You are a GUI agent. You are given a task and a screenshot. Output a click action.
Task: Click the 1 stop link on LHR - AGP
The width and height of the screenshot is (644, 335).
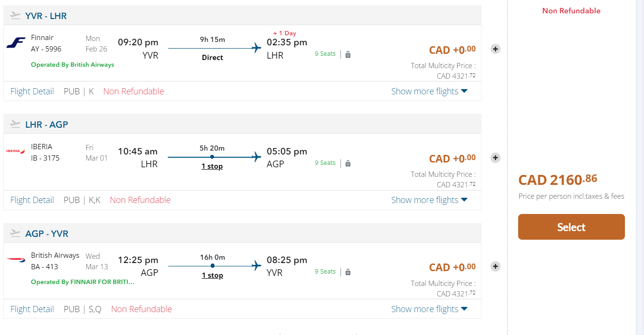coord(212,166)
